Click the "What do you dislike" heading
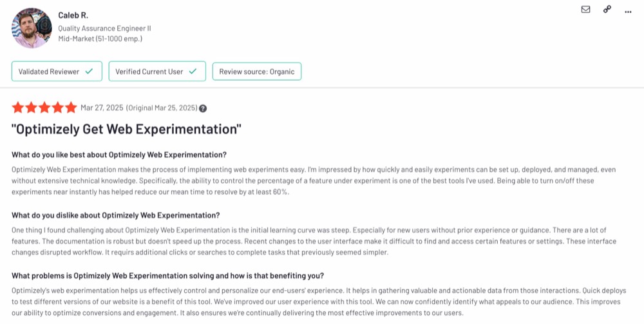The image size is (644, 325). click(115, 215)
